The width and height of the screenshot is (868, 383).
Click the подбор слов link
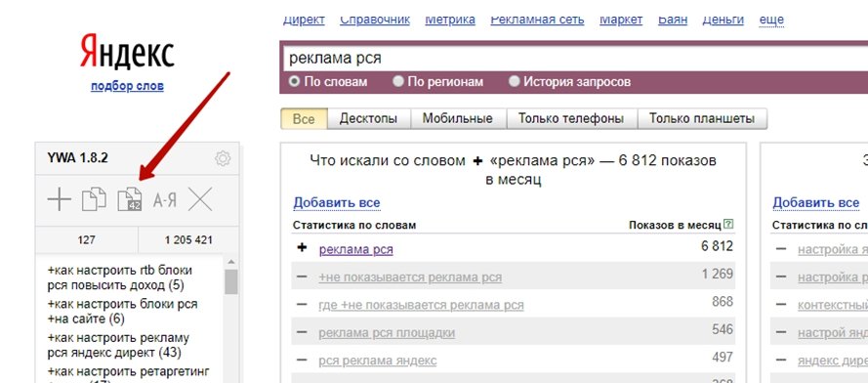click(127, 86)
